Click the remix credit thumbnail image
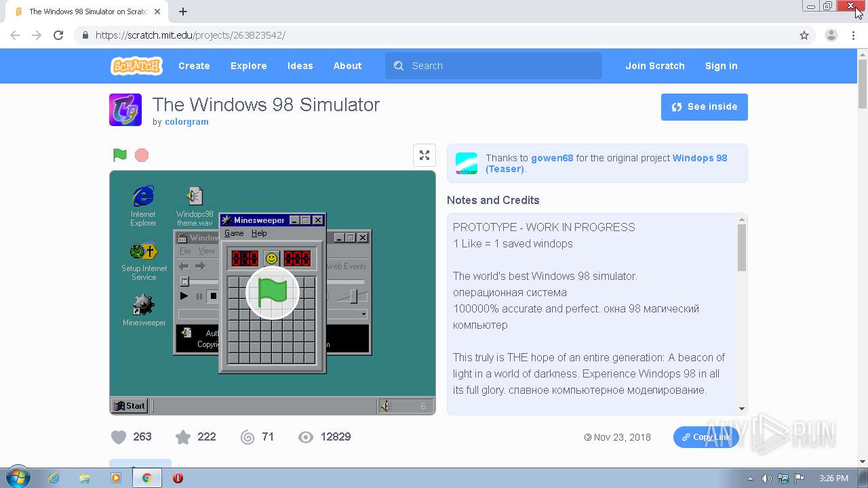This screenshot has width=868, height=488. click(x=467, y=163)
